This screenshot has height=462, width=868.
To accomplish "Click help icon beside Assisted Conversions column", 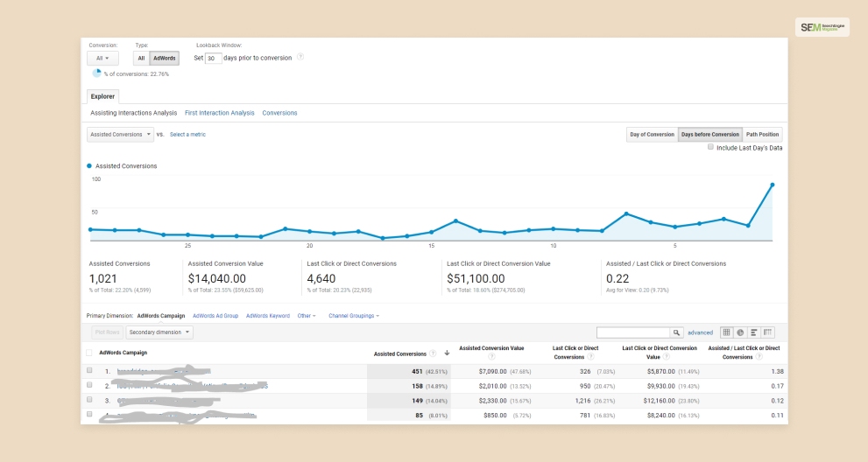I will coord(433,353).
